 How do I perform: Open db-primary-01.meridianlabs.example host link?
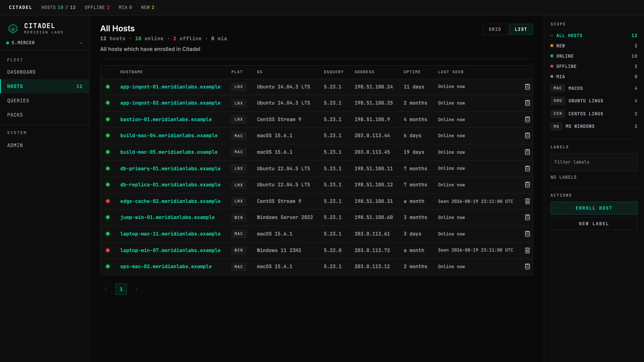170,169
